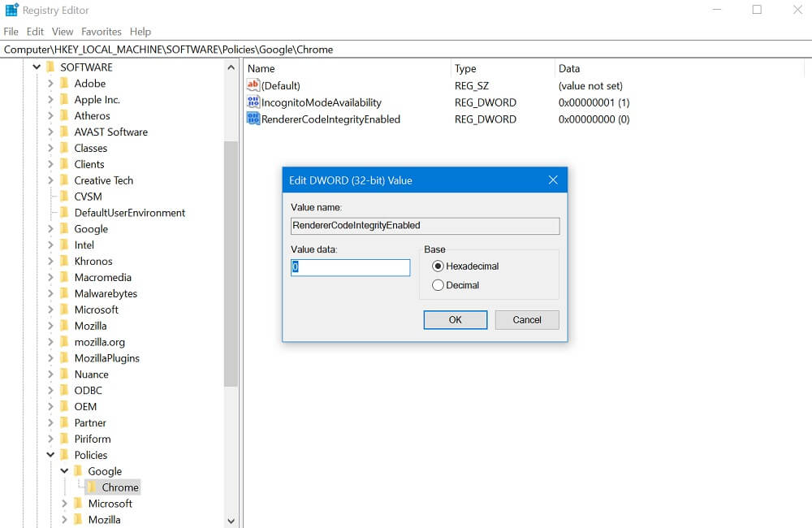Expand the Microsoft key under Policies

pos(64,503)
